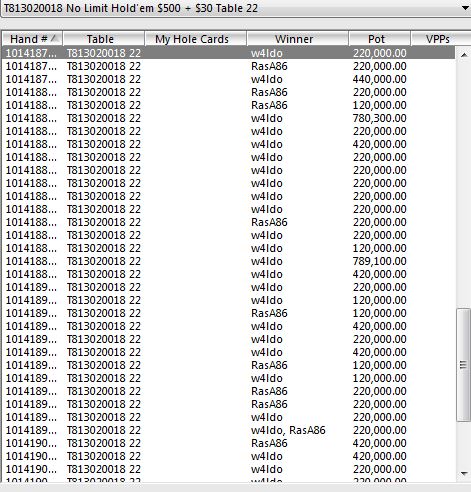Click the sort ascending arrow on Hand #
Screen dimensions: 471x492
(55, 38)
